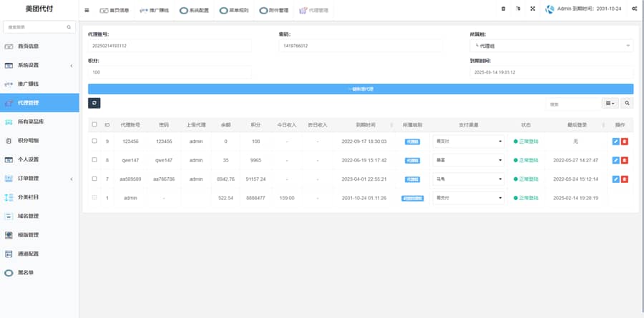Click the search magnifier button above table
This screenshot has height=318, width=644.
click(627, 104)
